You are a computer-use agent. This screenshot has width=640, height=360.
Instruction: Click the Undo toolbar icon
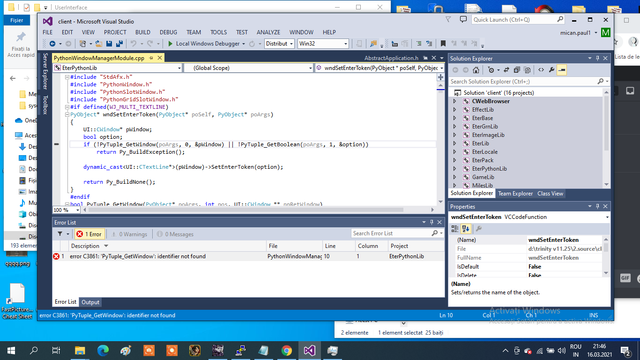[133, 44]
